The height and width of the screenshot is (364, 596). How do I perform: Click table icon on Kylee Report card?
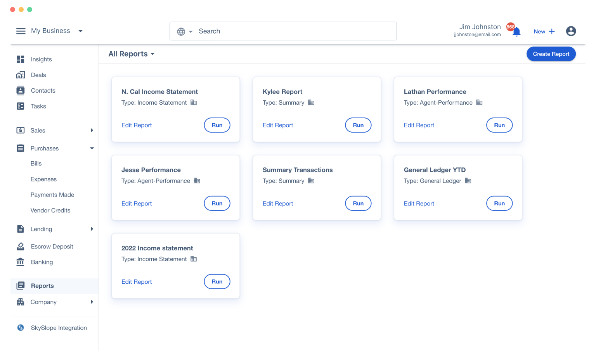311,103
